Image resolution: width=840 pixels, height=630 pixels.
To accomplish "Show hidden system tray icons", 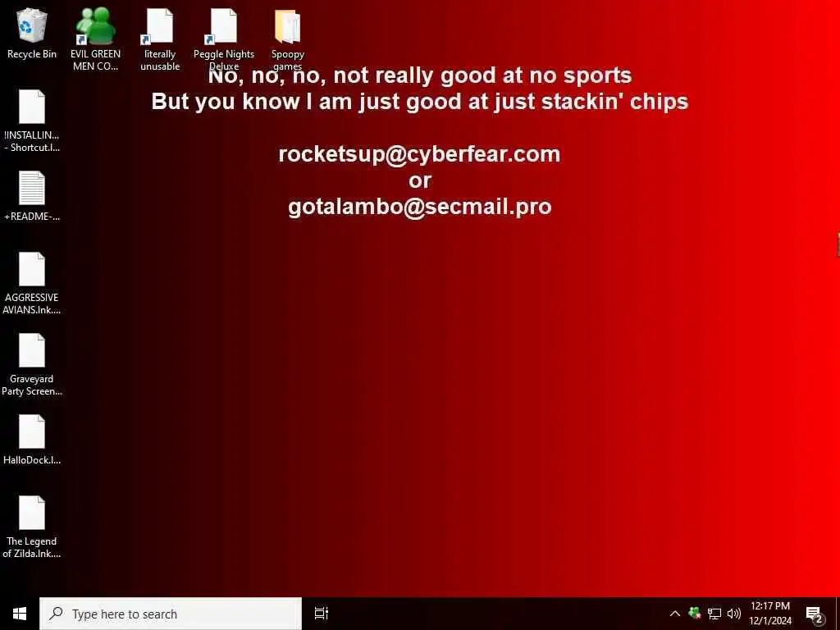I will (x=675, y=614).
